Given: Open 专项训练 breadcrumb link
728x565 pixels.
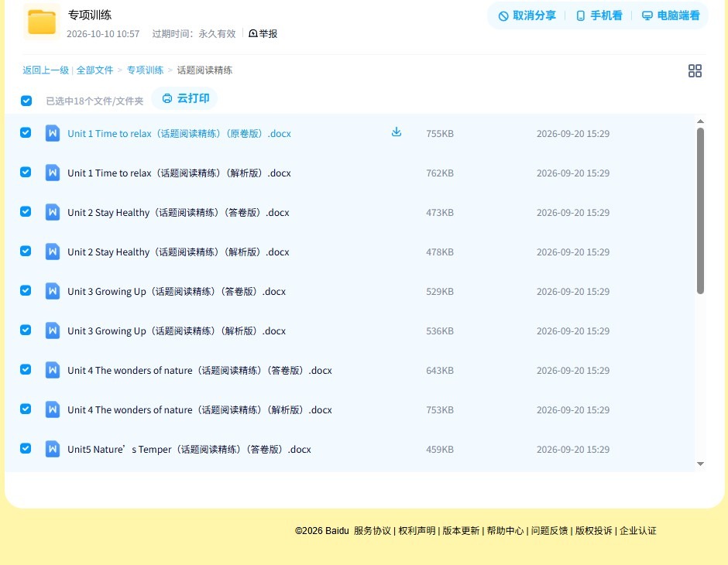Looking at the screenshot, I should (145, 70).
